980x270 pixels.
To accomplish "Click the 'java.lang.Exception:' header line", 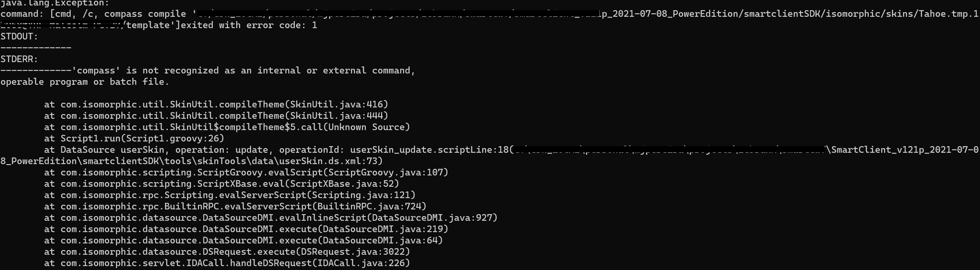I will click(55, 3).
